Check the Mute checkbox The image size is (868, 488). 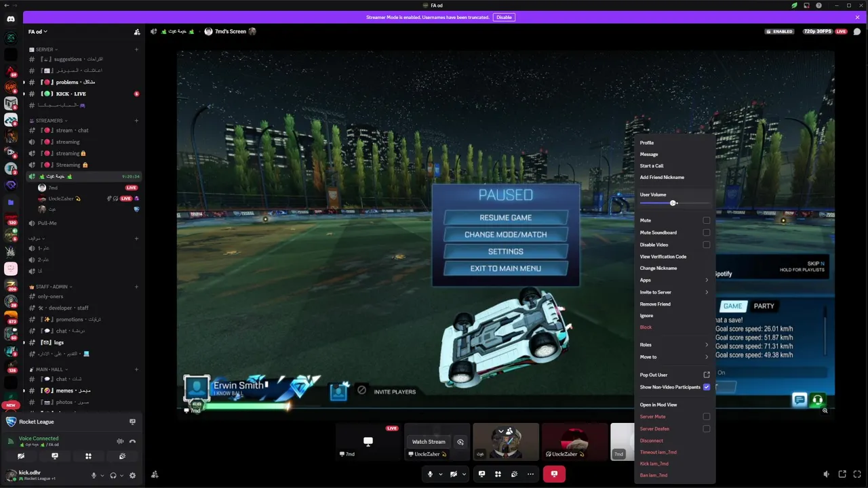(x=707, y=220)
